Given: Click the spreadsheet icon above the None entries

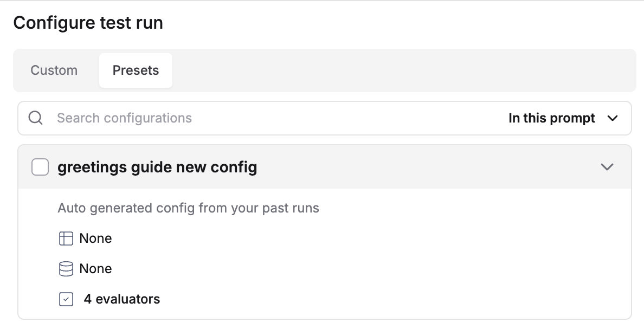Looking at the screenshot, I should click(x=66, y=238).
